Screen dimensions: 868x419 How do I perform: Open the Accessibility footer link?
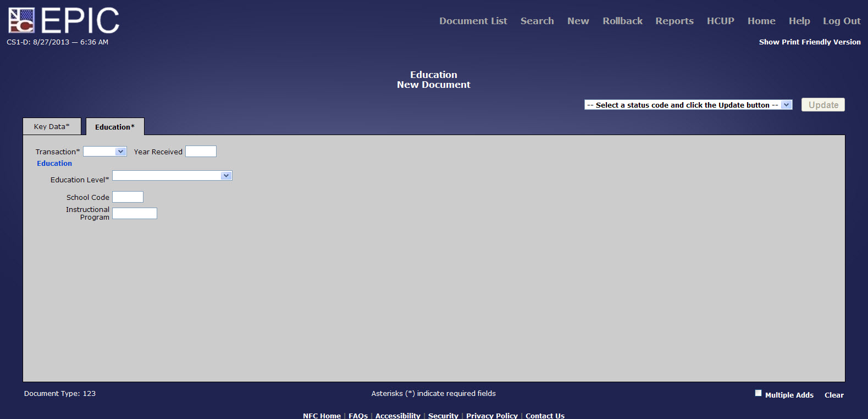coord(397,416)
